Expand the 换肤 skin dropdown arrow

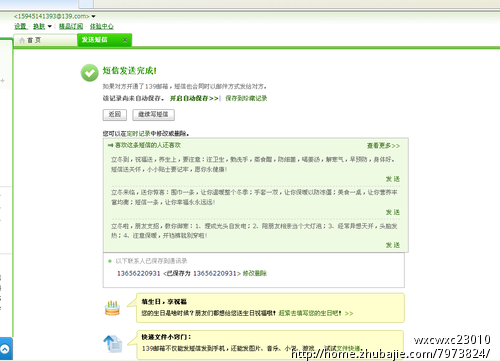[x=50, y=26]
